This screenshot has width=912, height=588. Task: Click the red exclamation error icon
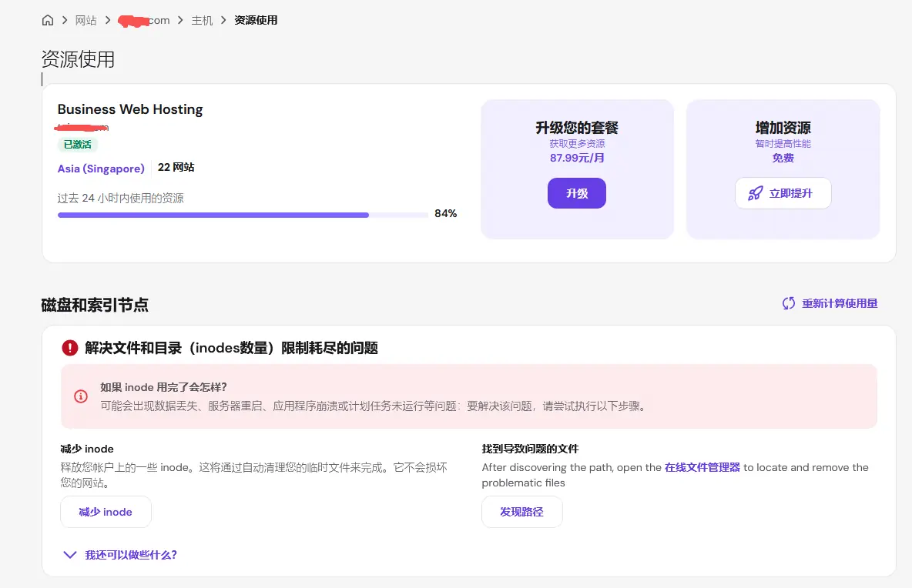[x=70, y=348]
